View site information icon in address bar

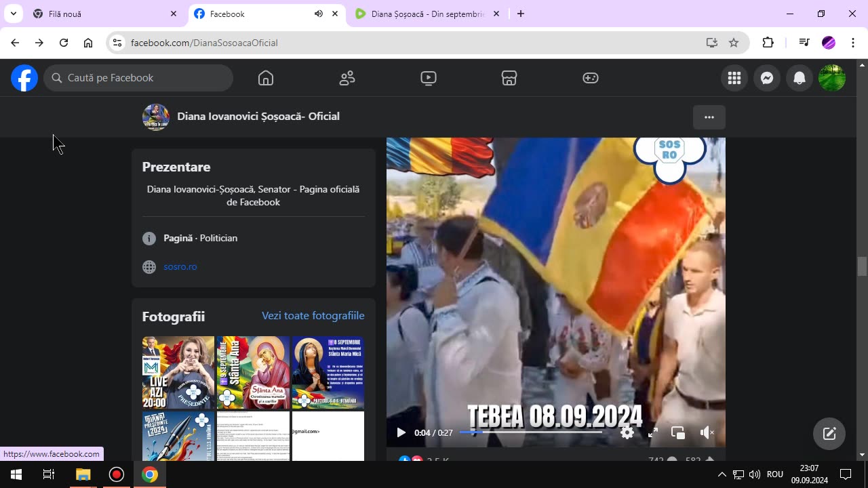click(117, 43)
